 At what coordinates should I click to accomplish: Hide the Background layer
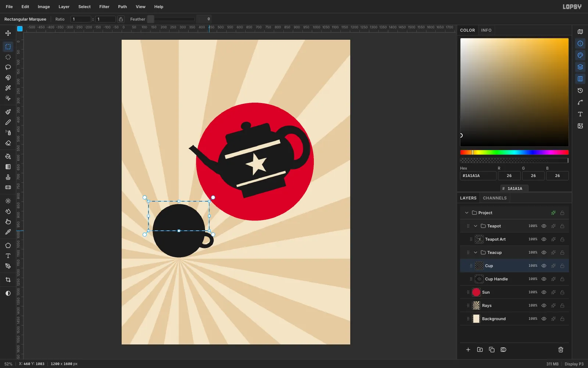pos(544,319)
